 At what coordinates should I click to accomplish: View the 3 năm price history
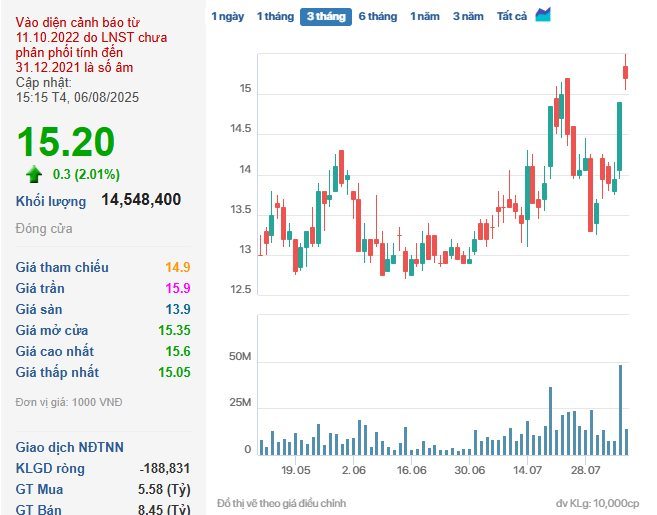[x=468, y=17]
